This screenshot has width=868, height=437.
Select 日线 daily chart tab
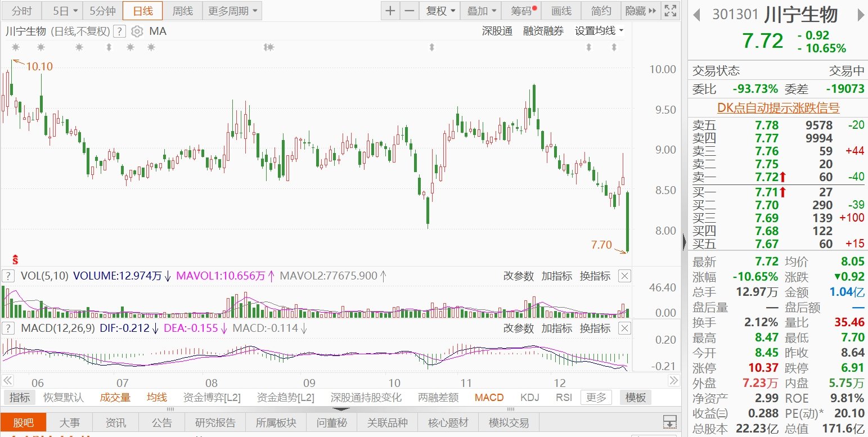(x=142, y=11)
